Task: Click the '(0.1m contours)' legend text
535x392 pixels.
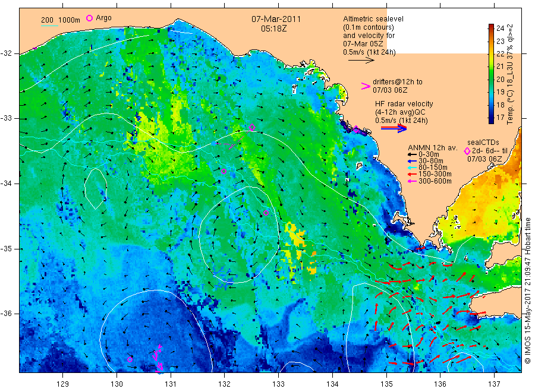Action: (369, 27)
